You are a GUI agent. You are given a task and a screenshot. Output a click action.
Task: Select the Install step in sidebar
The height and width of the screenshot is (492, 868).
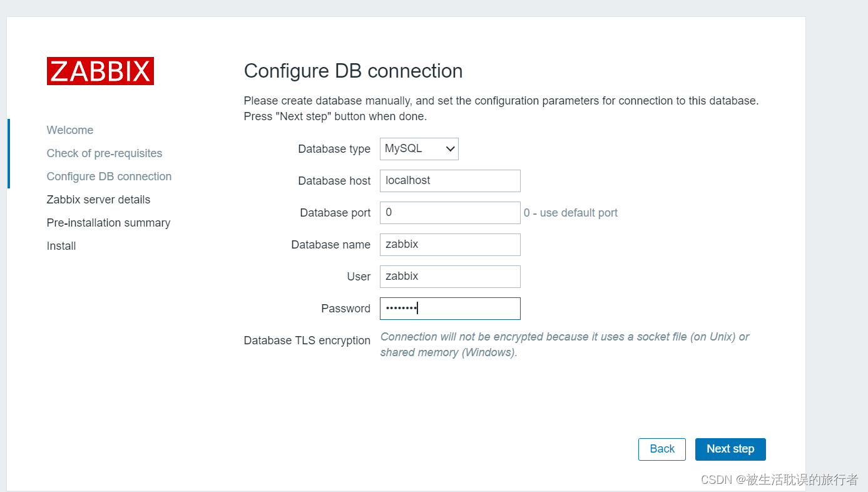click(61, 246)
